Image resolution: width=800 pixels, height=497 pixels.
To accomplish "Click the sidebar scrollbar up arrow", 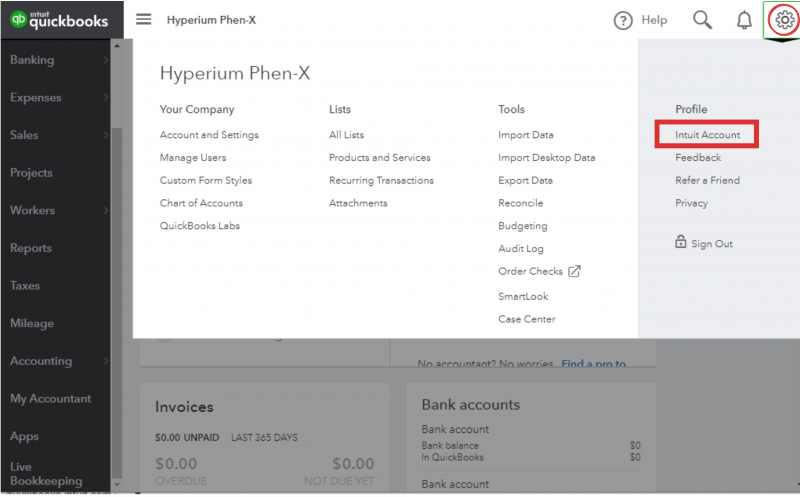I will (x=117, y=46).
